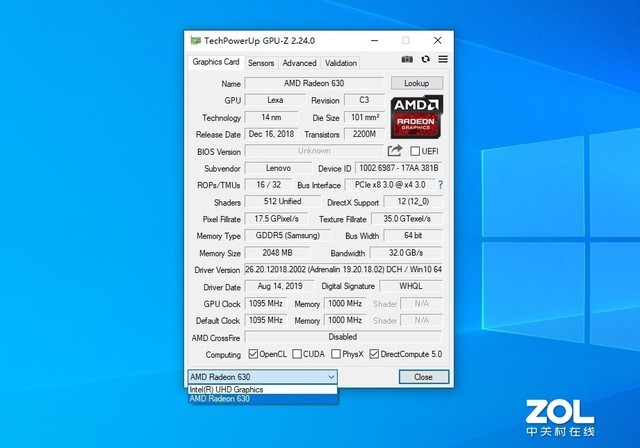Image resolution: width=640 pixels, height=448 pixels.
Task: Toggle the DirectCompute 5.0 checkbox
Action: click(x=374, y=354)
